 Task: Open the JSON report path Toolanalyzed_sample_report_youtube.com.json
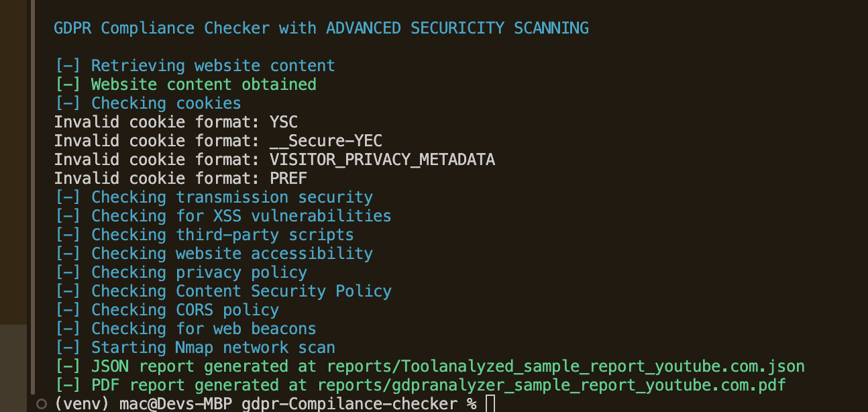click(566, 366)
